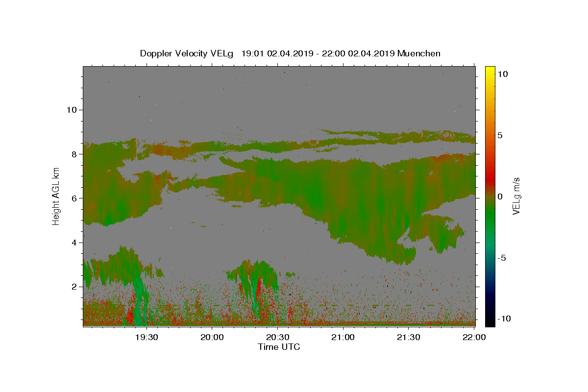Click the plot title 'Doppler Velocity VELg'
This screenshot has height=392, width=588.
(188, 53)
